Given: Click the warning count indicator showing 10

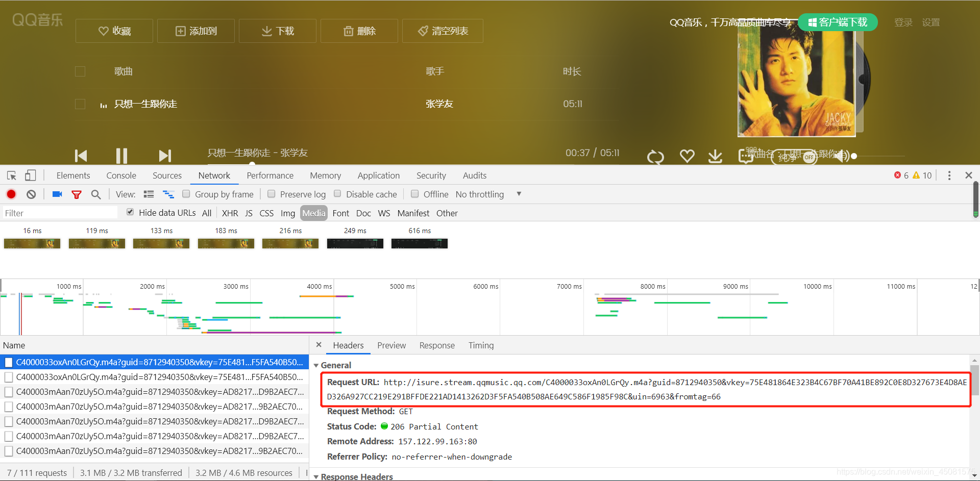Looking at the screenshot, I should coord(922,175).
